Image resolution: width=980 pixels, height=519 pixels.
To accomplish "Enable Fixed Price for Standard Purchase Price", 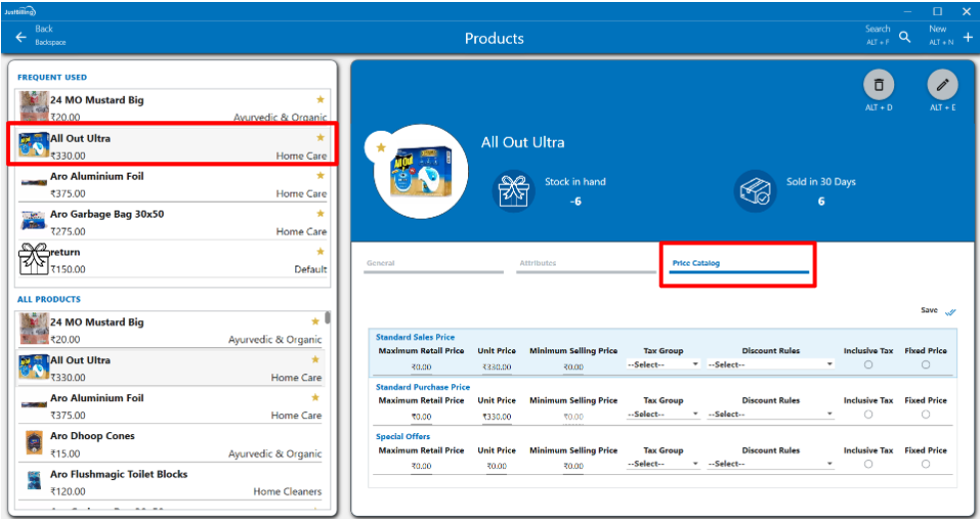I will 925,414.
